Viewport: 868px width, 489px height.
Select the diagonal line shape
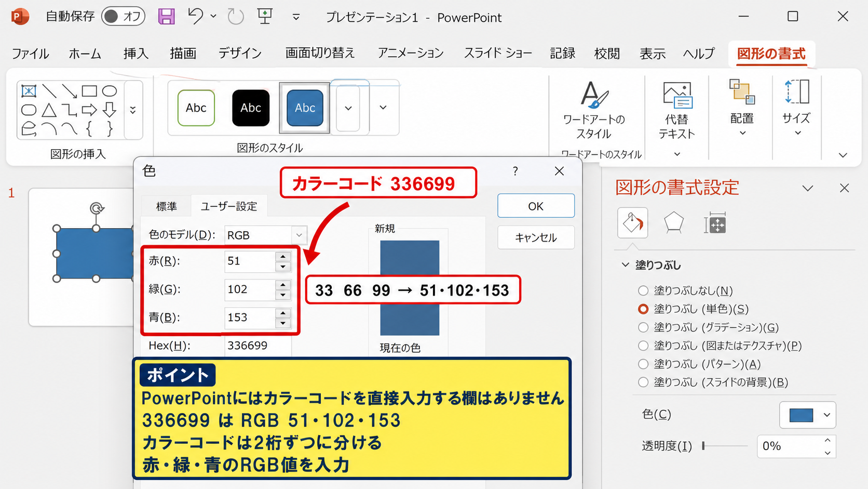click(49, 91)
